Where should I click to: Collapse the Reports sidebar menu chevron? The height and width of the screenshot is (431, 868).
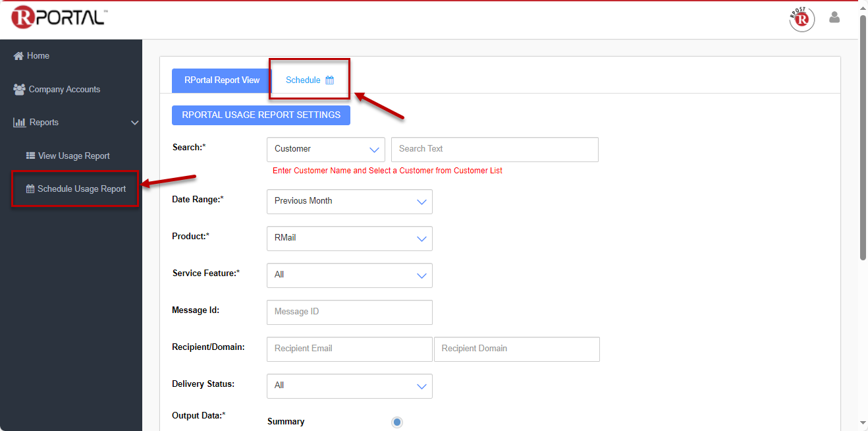coord(134,123)
